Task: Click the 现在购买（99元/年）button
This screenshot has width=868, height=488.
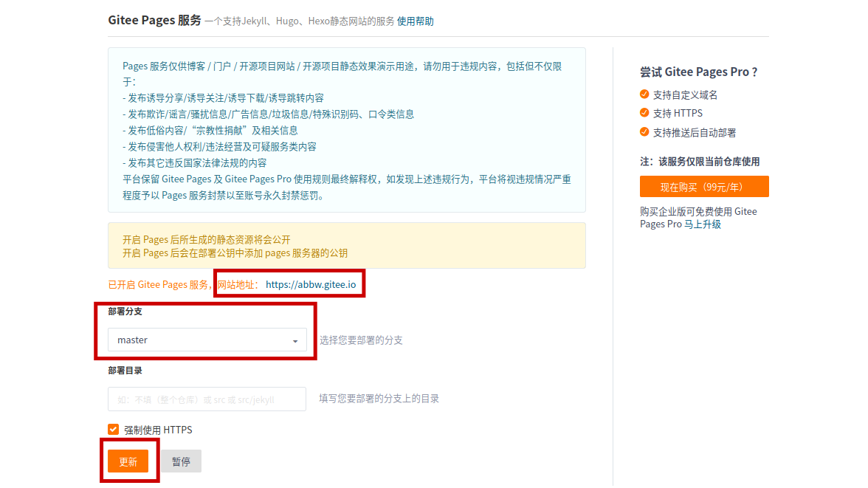Action: [x=704, y=187]
